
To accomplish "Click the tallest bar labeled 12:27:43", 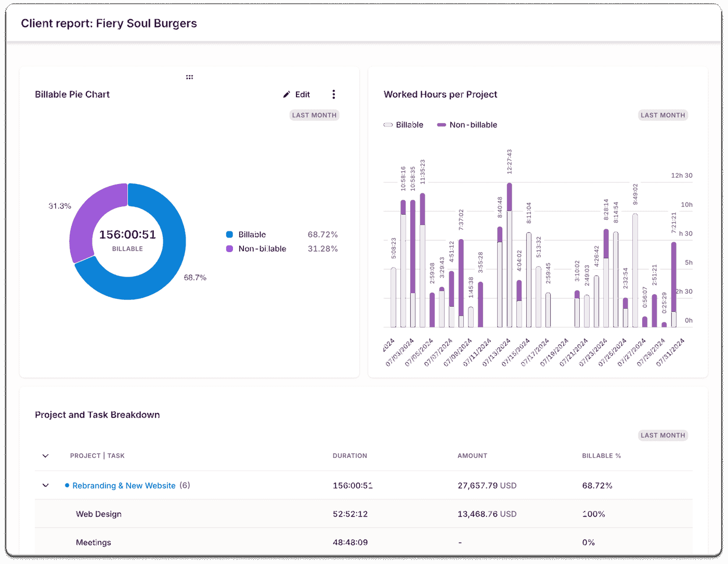I will (x=510, y=260).
